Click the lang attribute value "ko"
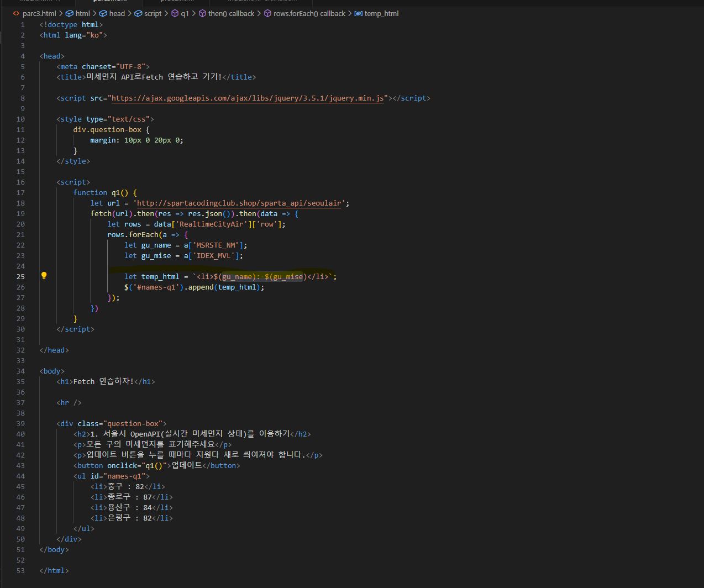Viewport: 704px width, 588px height. [x=94, y=35]
